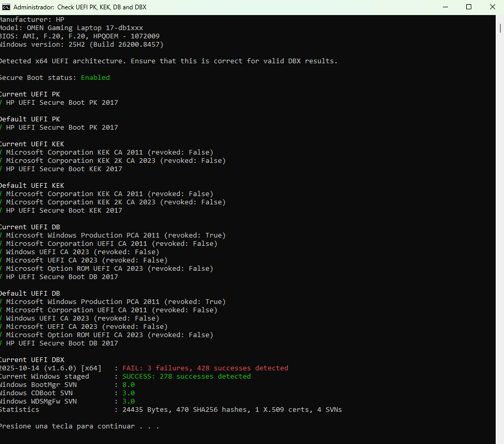Select the 'Manufacturer: HP' line
This screenshot has height=444, width=504.
32,20
